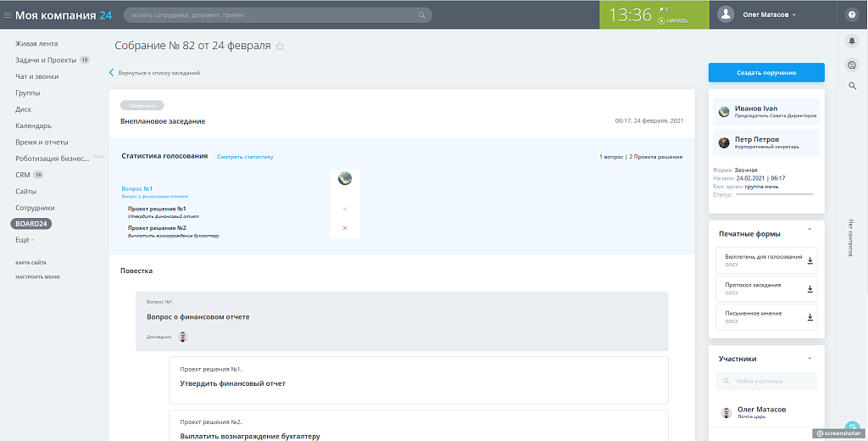This screenshot has height=441, width=868.
Task: Click Петр Петров avatar in right panel
Action: [724, 143]
